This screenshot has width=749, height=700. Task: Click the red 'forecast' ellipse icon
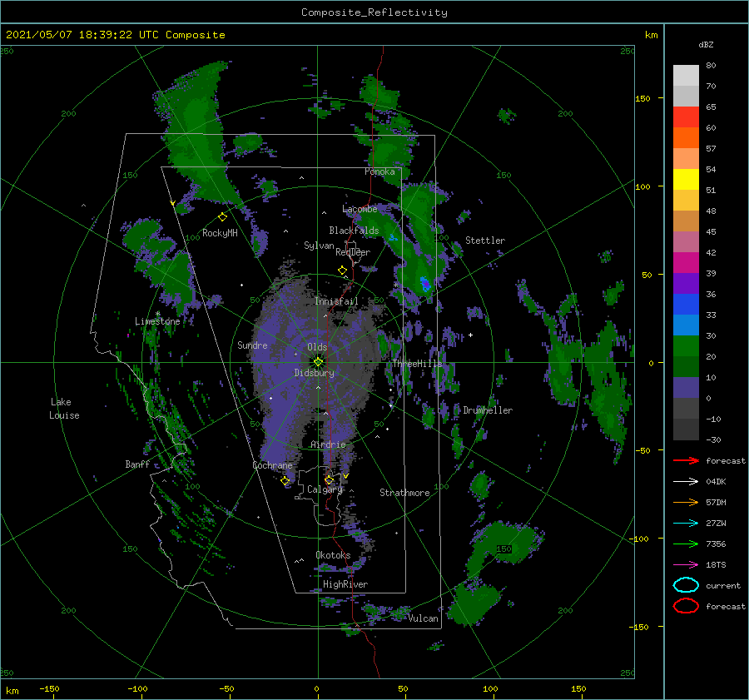(x=686, y=606)
